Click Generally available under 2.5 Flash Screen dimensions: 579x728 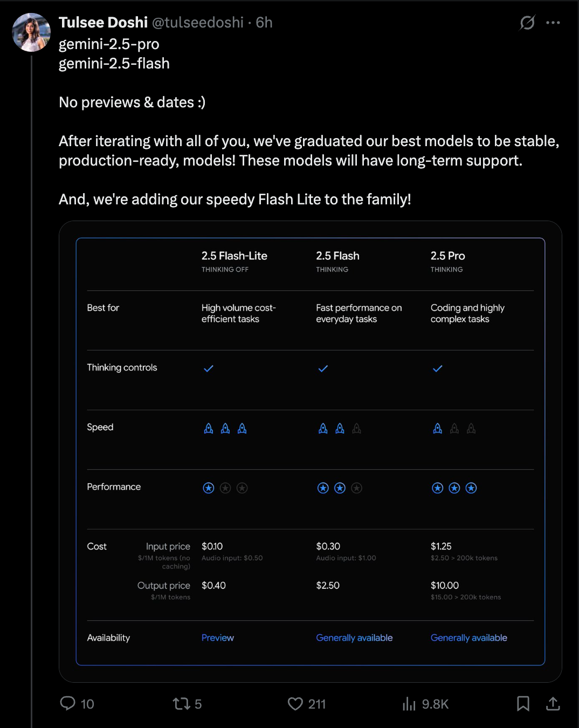pyautogui.click(x=354, y=638)
